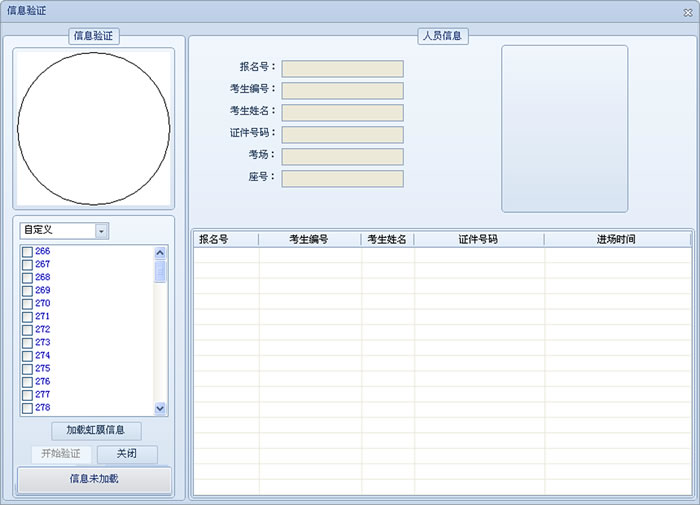Click the list scrollbar down arrow
Viewport: 700px width, 505px height.
[160, 408]
